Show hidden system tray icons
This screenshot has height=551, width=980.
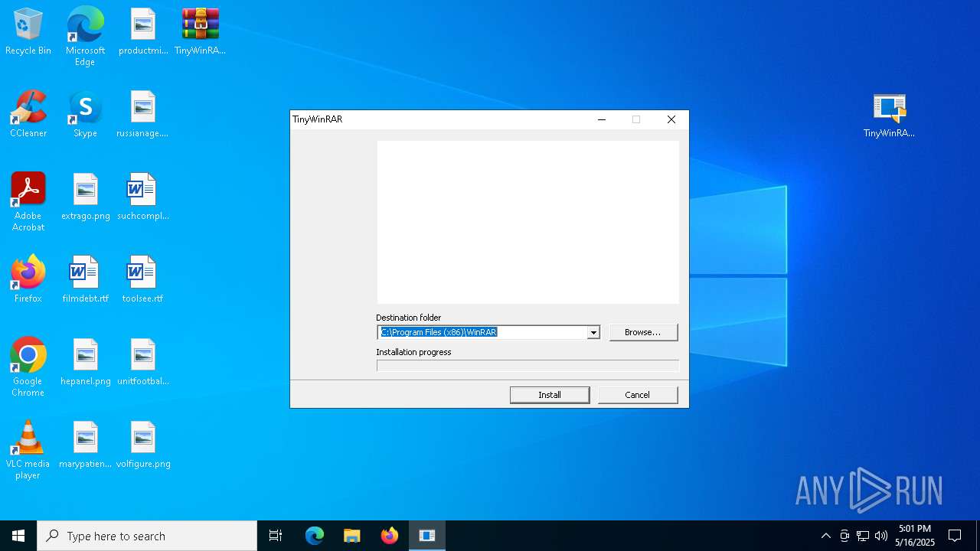[825, 536]
